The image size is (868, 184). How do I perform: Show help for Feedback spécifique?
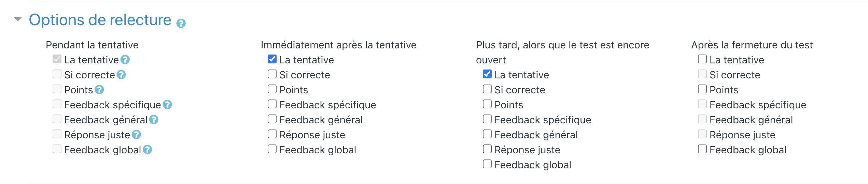point(167,105)
